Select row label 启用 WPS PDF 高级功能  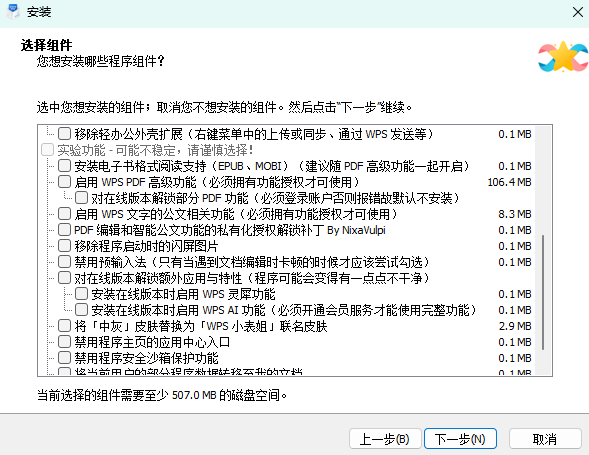[216, 182]
